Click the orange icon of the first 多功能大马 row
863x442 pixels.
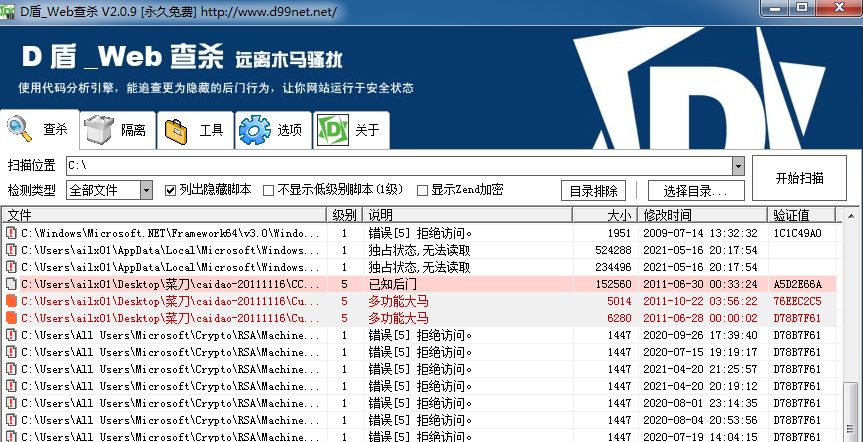[x=11, y=301]
